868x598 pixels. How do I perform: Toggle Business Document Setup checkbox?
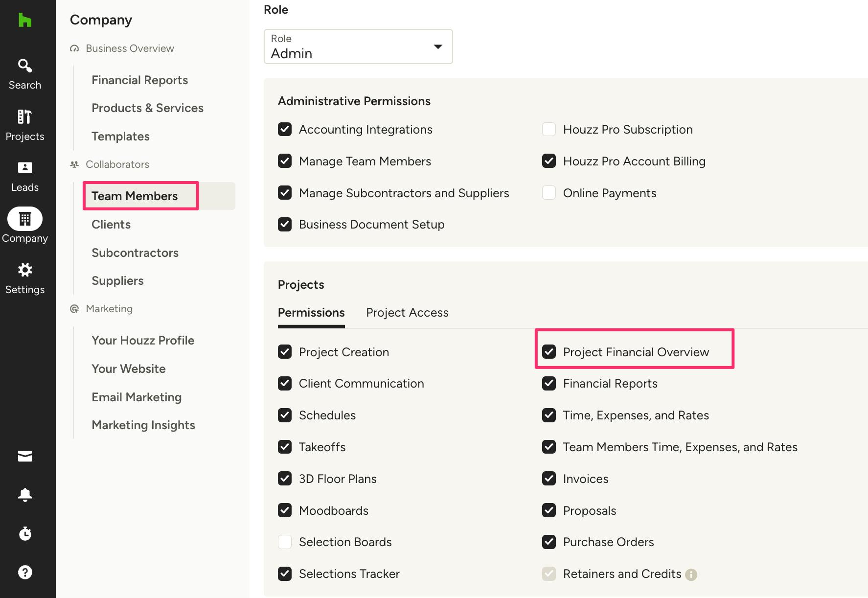[285, 224]
